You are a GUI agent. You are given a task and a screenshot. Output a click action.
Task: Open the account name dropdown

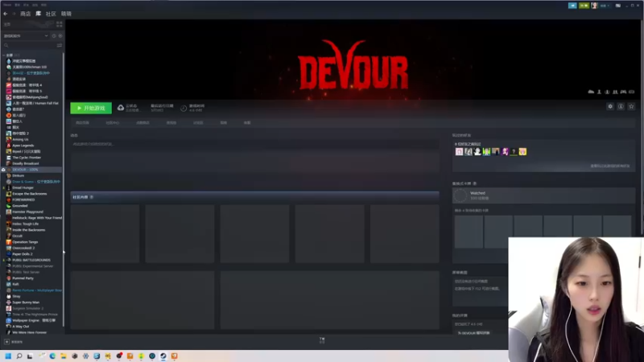point(605,6)
